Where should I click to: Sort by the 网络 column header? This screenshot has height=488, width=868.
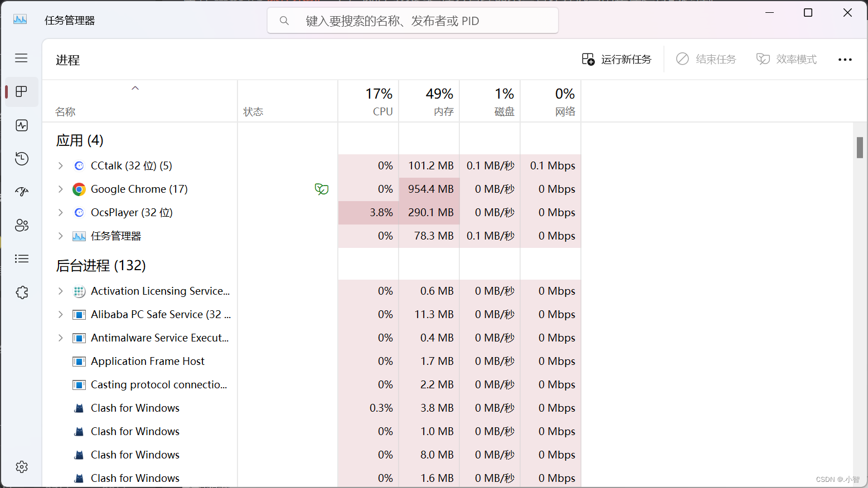(551, 101)
